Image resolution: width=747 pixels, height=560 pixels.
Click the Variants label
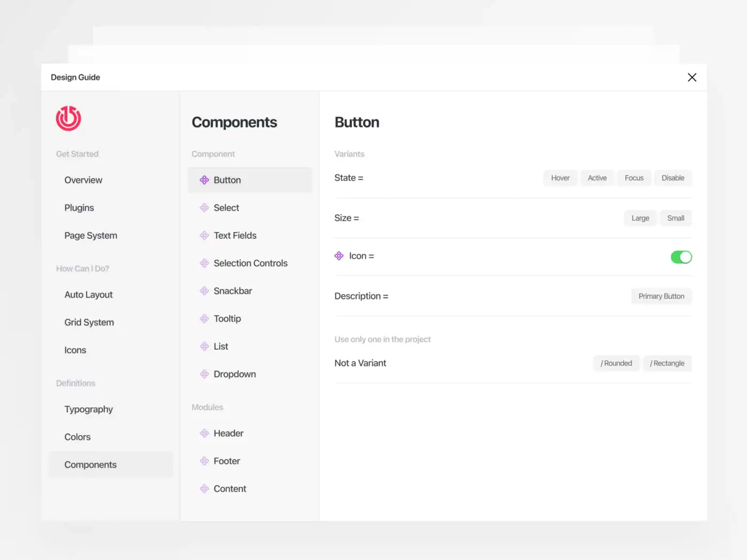click(x=349, y=154)
